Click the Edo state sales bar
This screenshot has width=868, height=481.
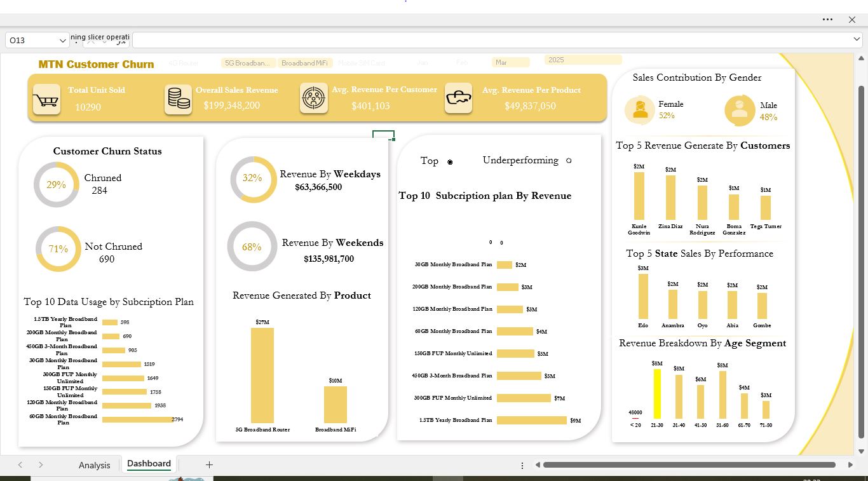coord(643,297)
